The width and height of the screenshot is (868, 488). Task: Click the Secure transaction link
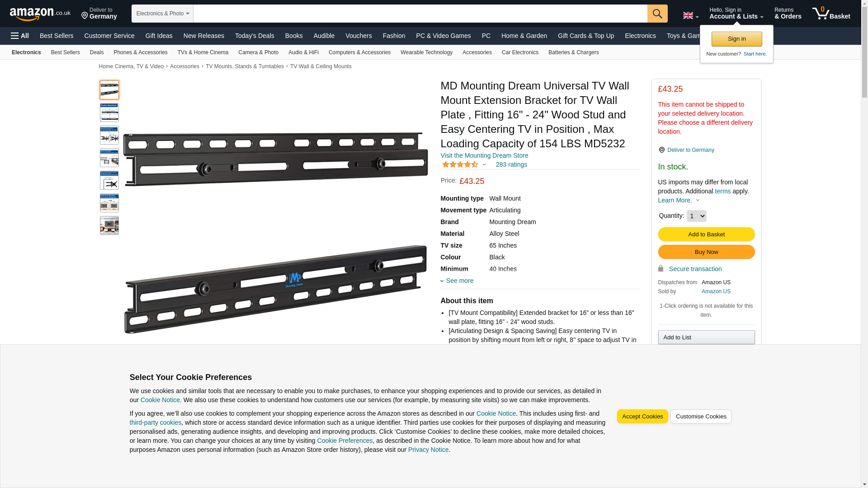coord(695,269)
